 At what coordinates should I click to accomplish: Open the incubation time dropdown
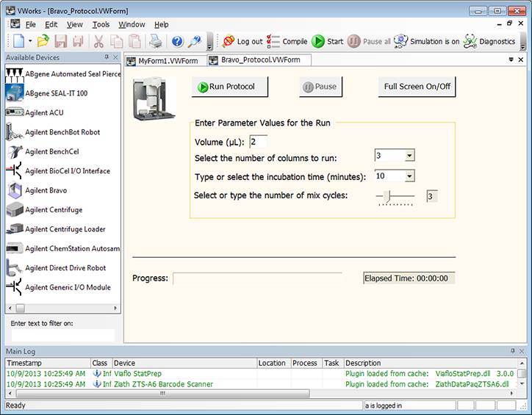409,176
